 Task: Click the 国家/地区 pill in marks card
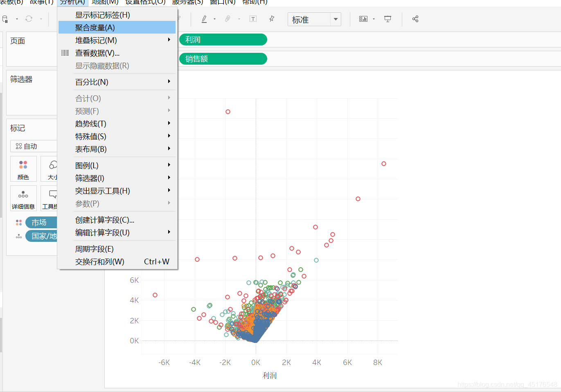(41, 236)
